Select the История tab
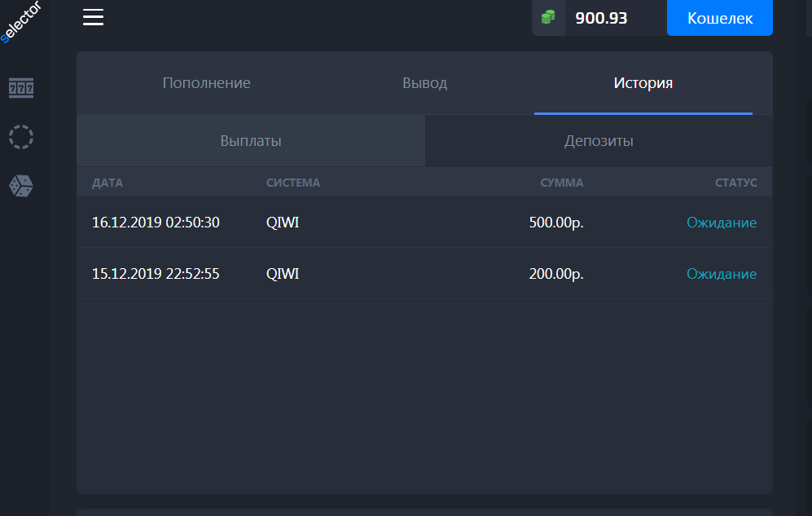 coord(643,83)
